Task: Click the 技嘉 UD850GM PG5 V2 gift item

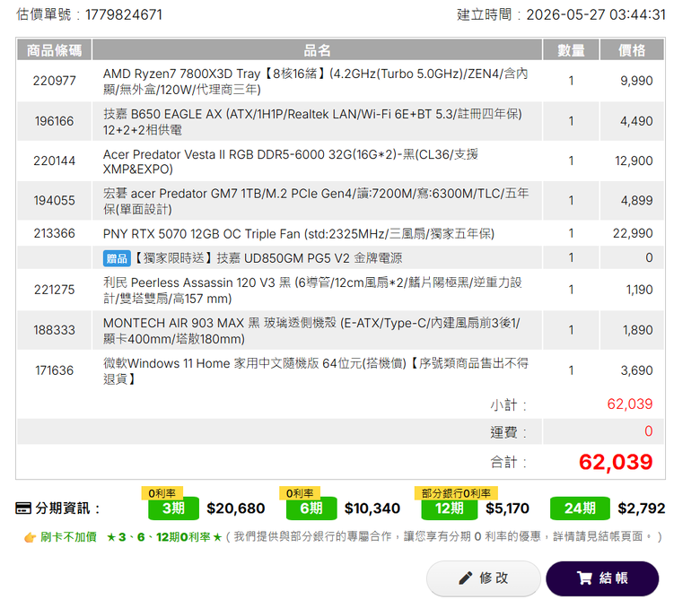Action: coord(267,258)
